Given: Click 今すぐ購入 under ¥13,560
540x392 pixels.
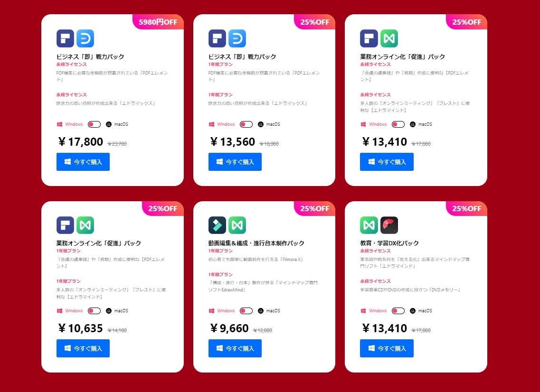Looking at the screenshot, I should [x=235, y=162].
